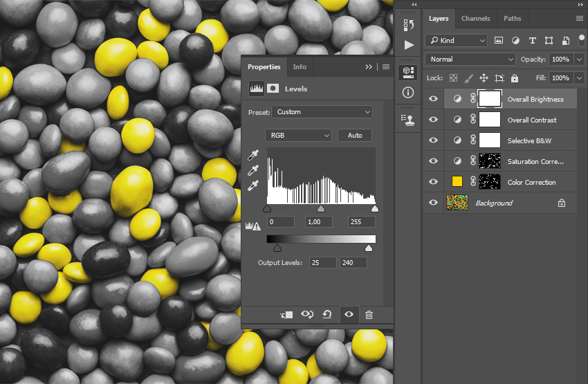This screenshot has width=588, height=384.
Task: Open the Fill slider dropdown arrow
Action: (x=580, y=78)
